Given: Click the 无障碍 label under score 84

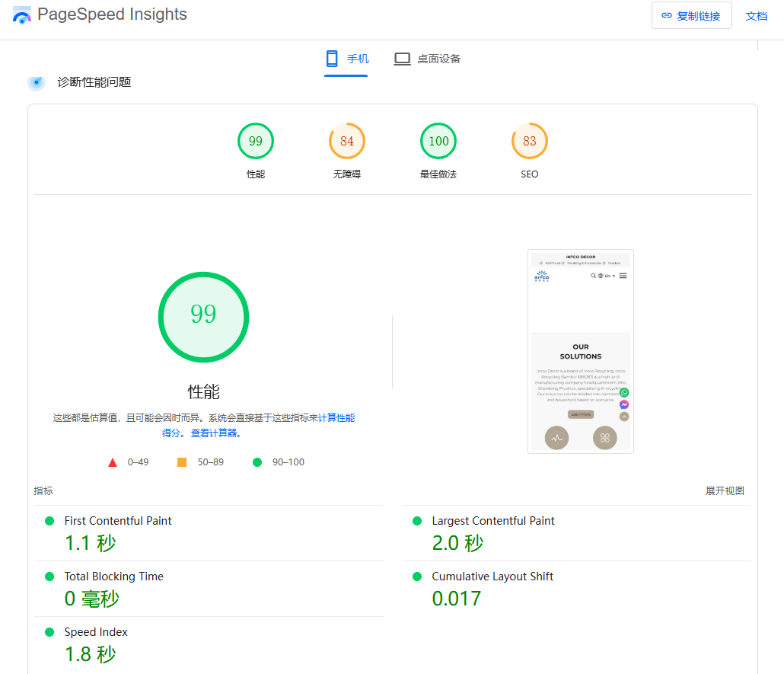Looking at the screenshot, I should point(347,174).
